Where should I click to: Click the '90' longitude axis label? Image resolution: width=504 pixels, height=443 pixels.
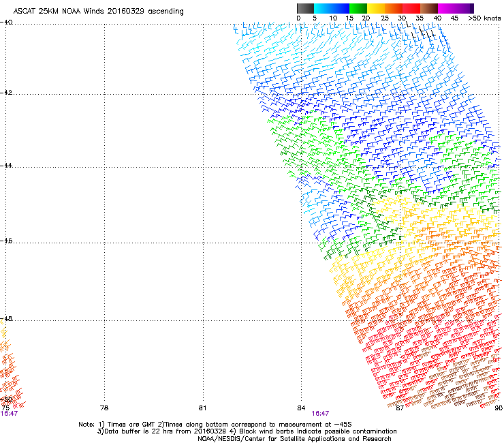(499, 408)
